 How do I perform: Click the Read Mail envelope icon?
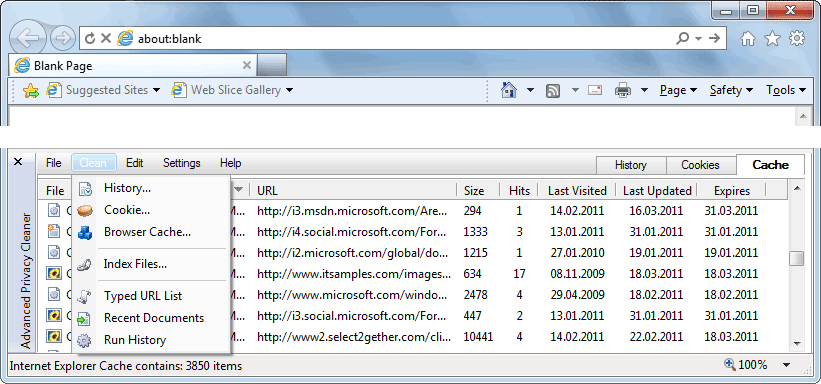[594, 90]
